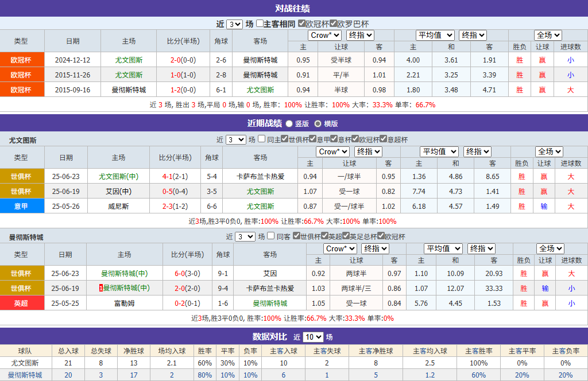
Task: Open the 近10场 dropdown in 数据对比
Action: tap(312, 337)
